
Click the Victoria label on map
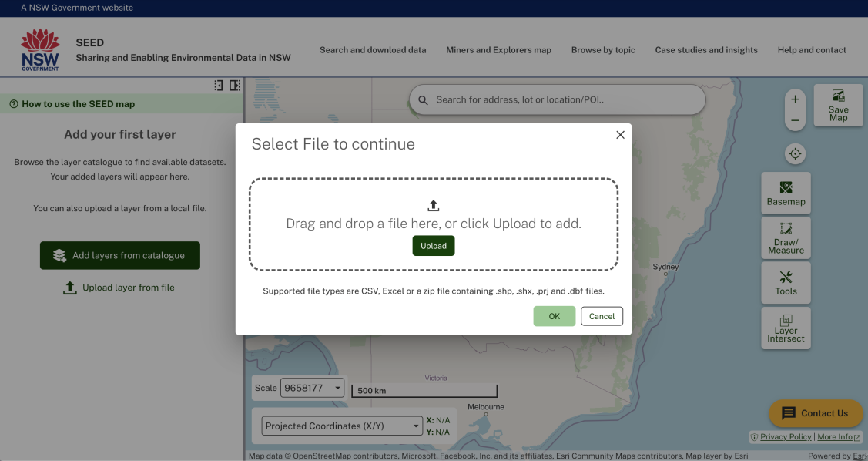point(436,378)
